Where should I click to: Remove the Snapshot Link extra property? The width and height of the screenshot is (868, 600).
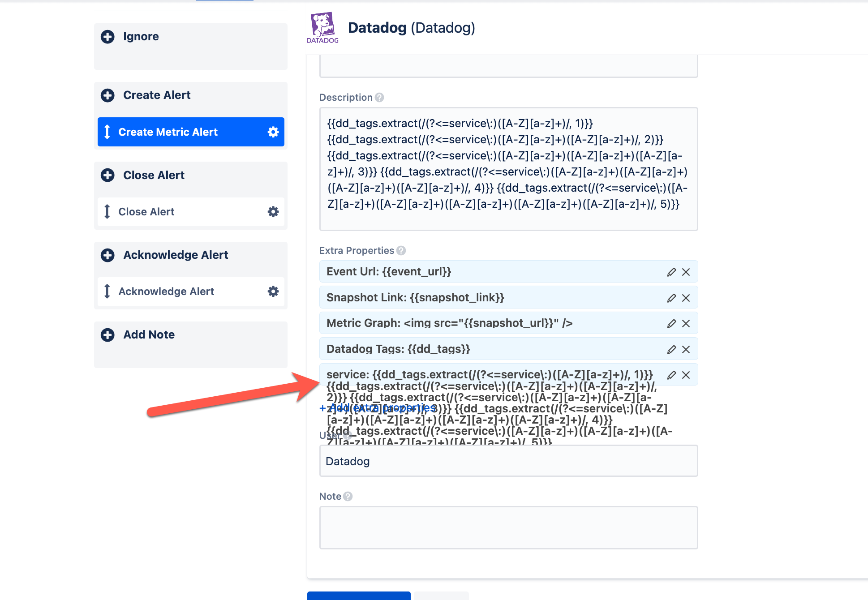click(686, 297)
